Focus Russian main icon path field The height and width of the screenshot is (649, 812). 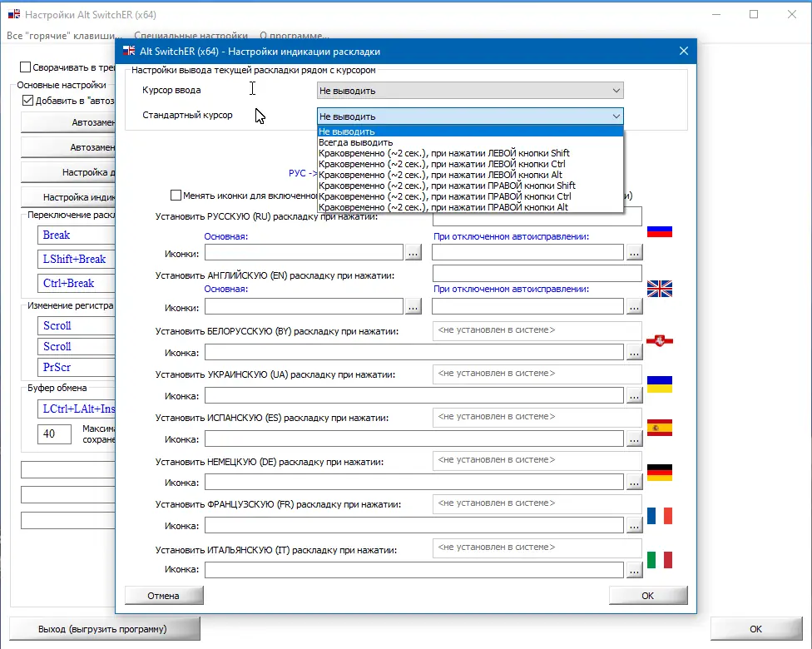pyautogui.click(x=304, y=253)
